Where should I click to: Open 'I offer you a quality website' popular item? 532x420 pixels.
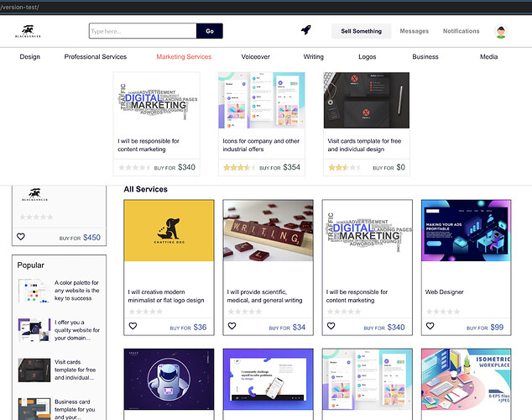[x=77, y=330]
